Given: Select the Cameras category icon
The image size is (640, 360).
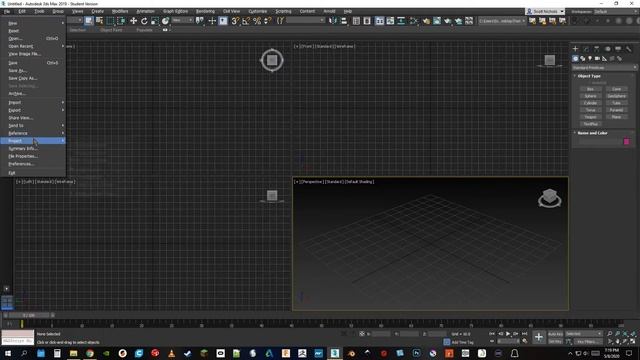Looking at the screenshot, I should tap(598, 59).
